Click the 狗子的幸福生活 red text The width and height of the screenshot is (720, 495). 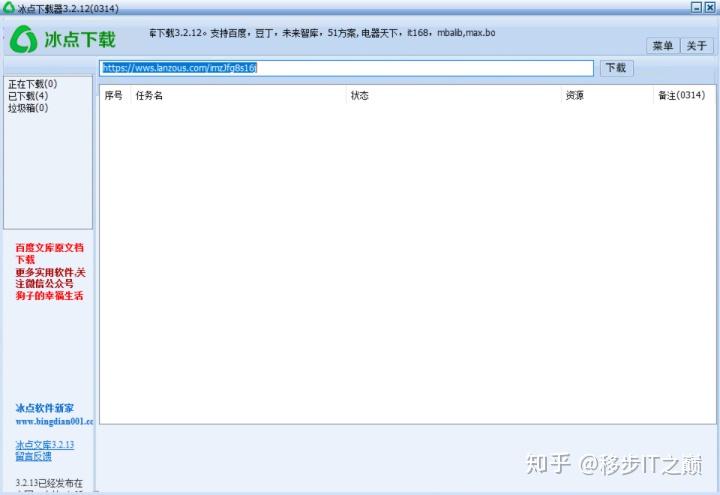coord(50,296)
